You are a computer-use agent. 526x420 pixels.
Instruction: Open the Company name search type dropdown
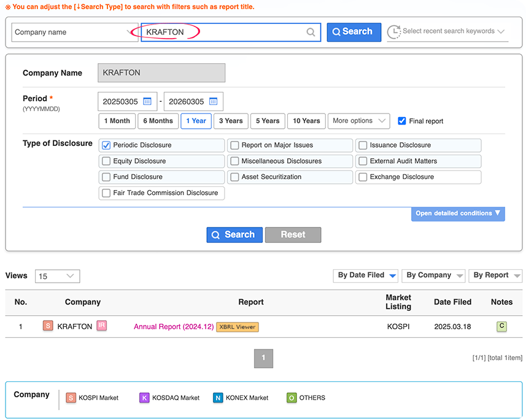click(x=75, y=32)
